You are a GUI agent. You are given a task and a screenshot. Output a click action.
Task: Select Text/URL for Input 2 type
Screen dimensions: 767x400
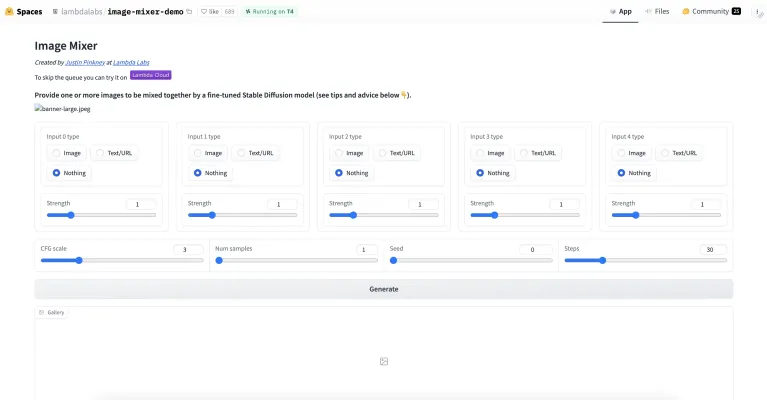click(x=397, y=153)
